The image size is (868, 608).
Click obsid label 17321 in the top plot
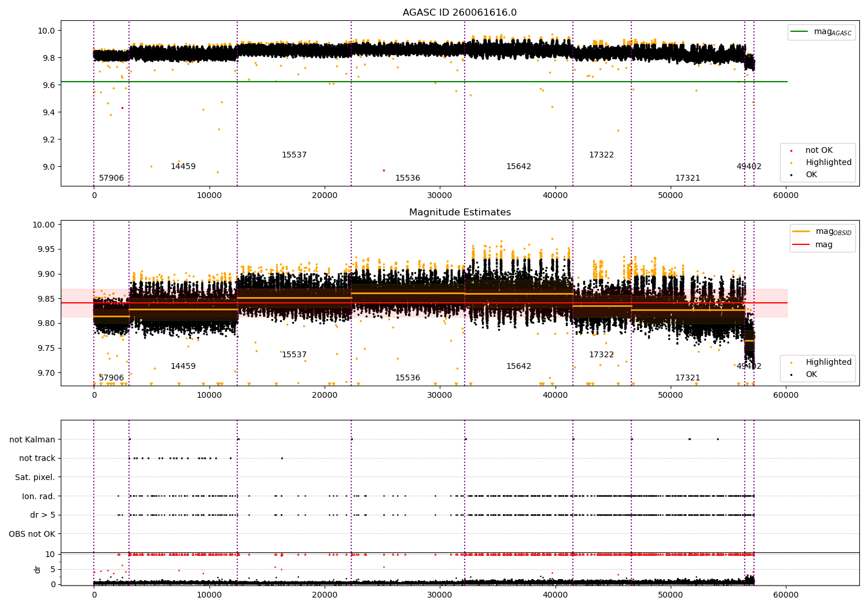687,178
